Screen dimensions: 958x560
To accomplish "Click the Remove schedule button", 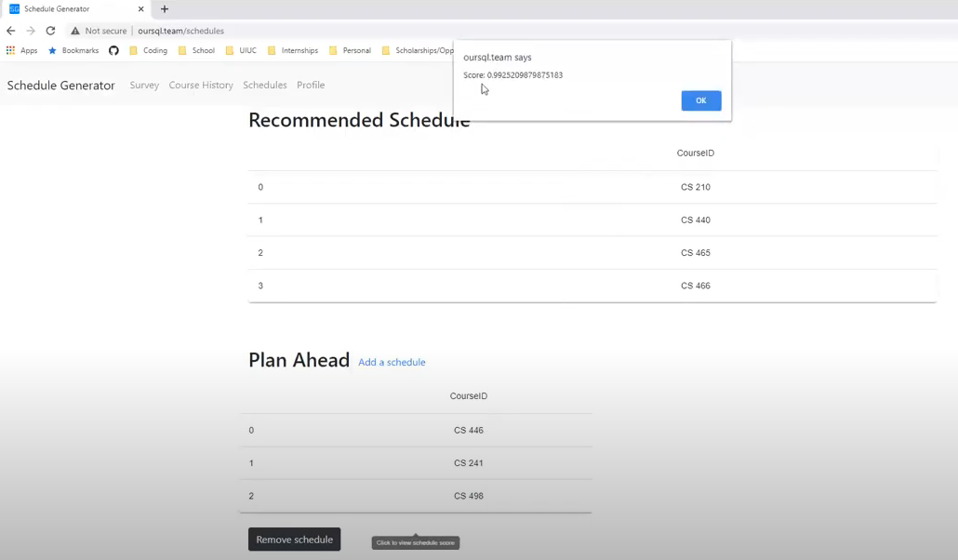I will [x=294, y=540].
